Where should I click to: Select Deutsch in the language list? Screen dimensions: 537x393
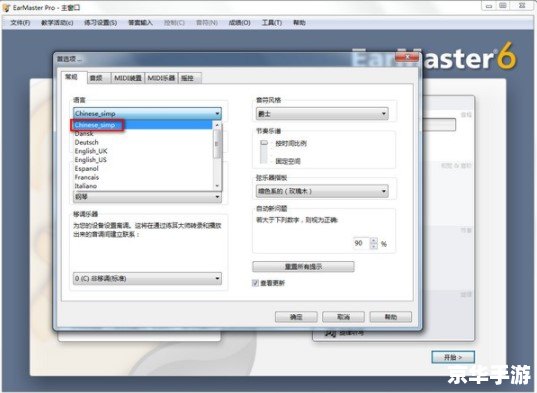pyautogui.click(x=143, y=142)
